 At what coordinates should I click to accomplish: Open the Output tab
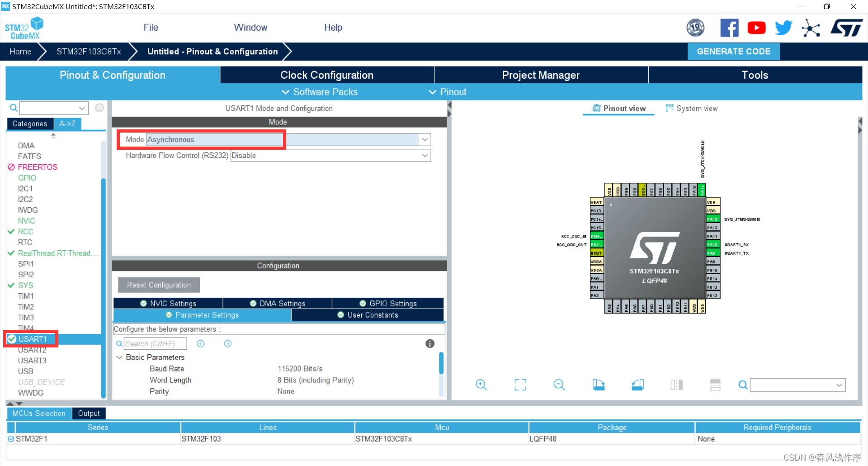[x=89, y=413]
